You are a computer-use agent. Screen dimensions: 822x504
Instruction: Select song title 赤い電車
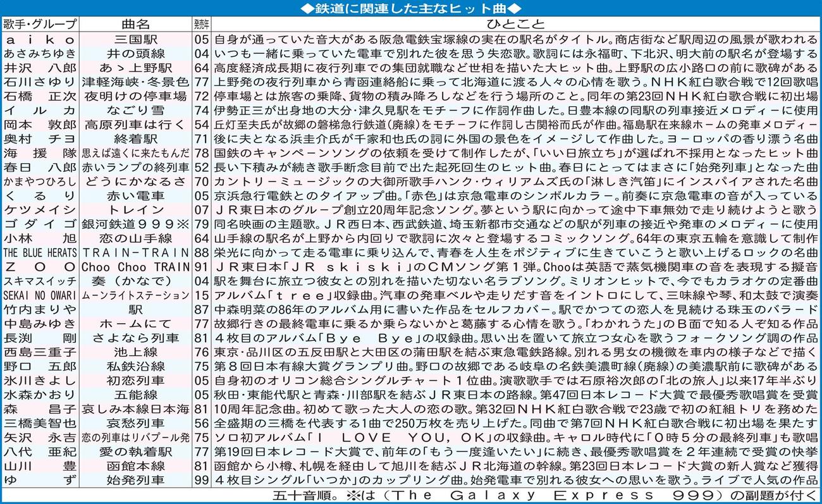[x=135, y=195]
